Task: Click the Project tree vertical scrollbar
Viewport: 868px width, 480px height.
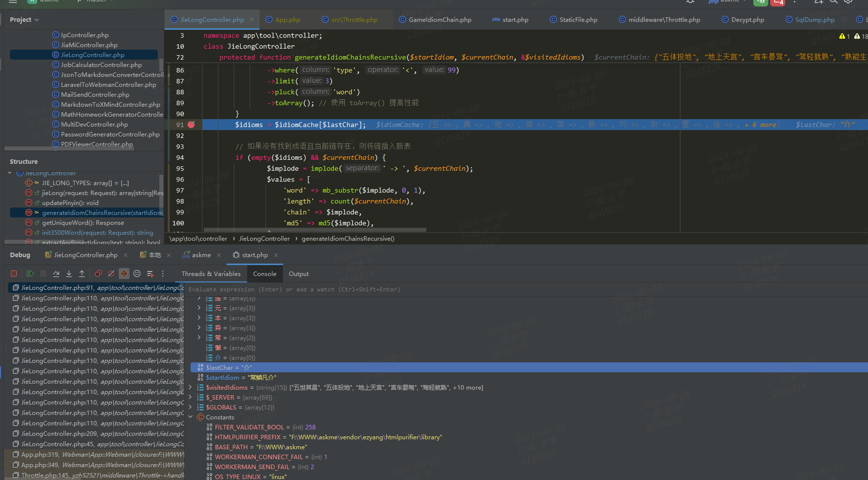Action: pos(161,65)
